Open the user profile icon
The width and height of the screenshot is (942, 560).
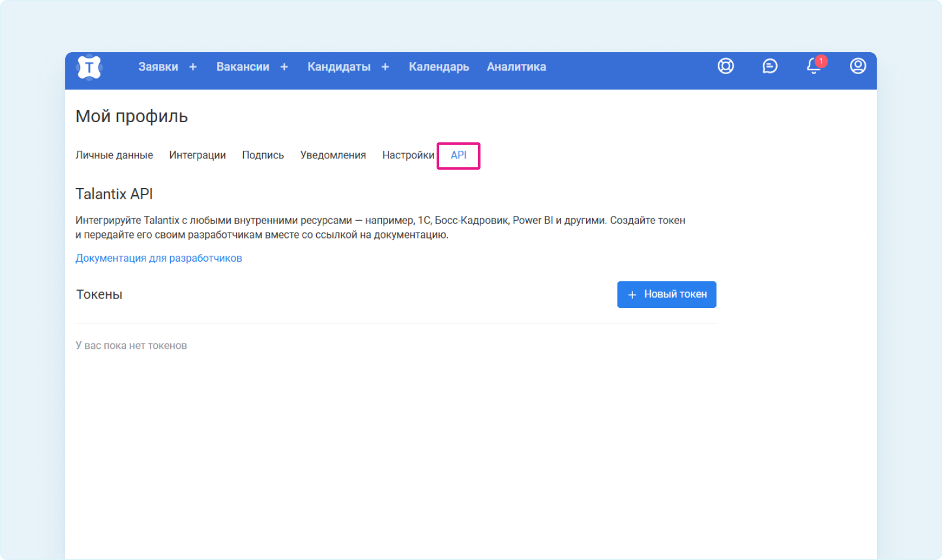pyautogui.click(x=858, y=66)
